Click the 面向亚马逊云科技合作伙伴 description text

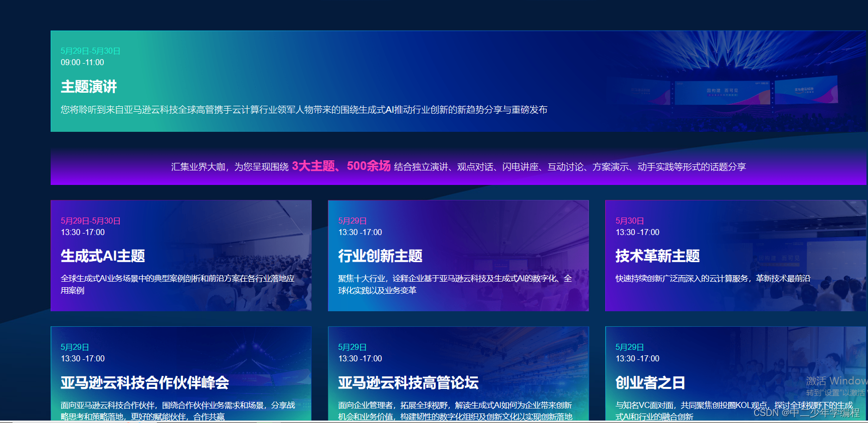coord(178,411)
